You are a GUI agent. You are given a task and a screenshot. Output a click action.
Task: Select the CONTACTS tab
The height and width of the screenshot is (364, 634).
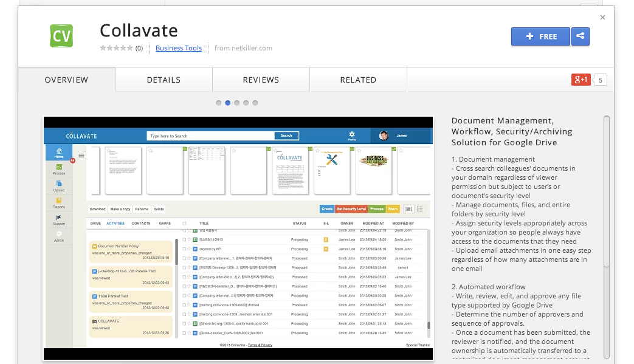141,224
